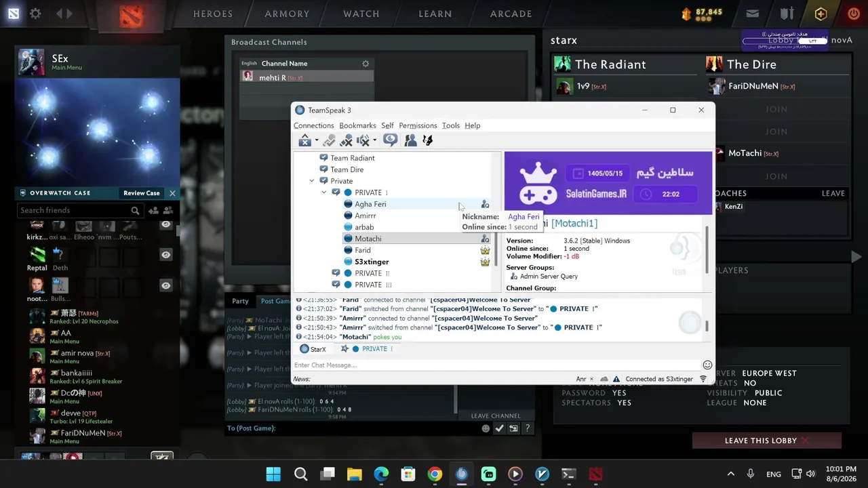Click the friends group icon beside search

(167, 211)
